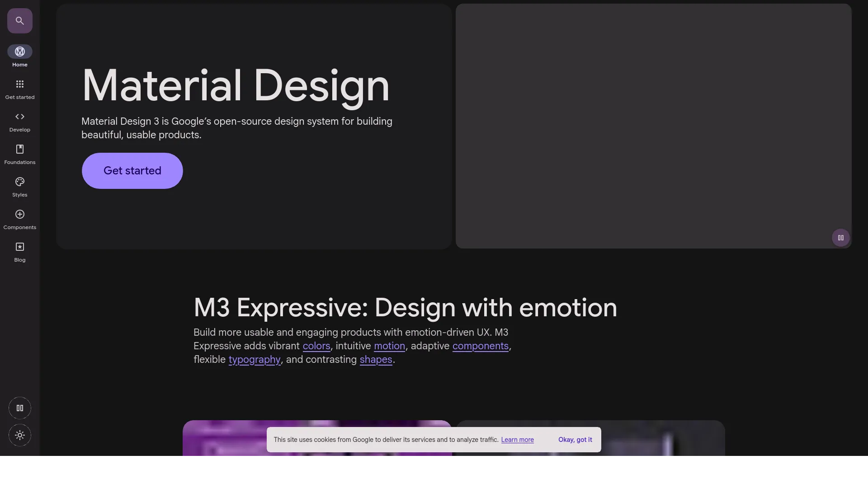Open the Components plus-circle icon
The height and width of the screenshot is (488, 868).
pos(20,214)
